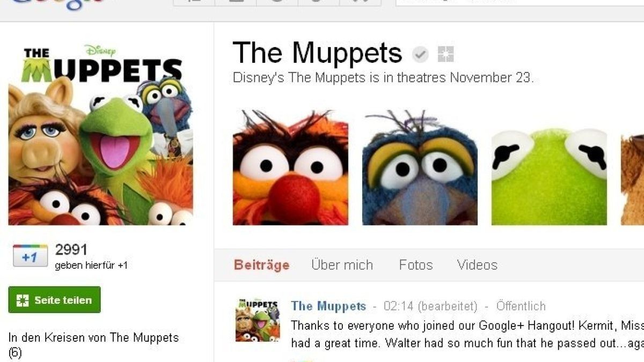Click the Seite teilen green button

pos(54,300)
